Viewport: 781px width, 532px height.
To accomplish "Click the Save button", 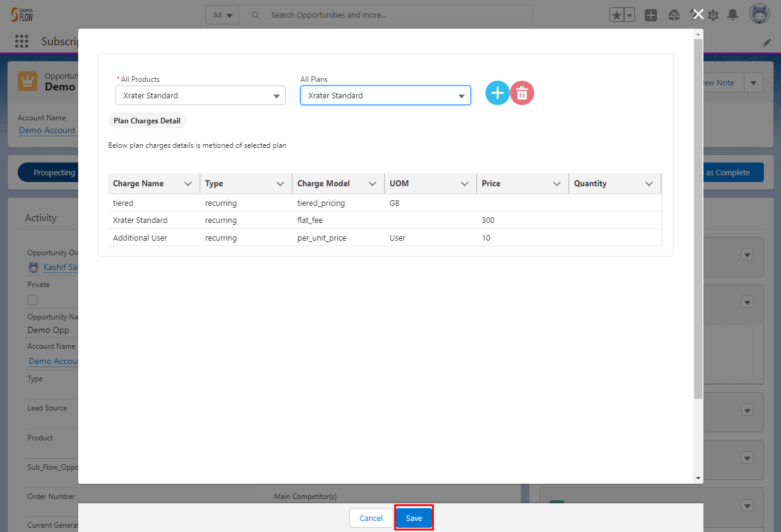I will [x=413, y=517].
